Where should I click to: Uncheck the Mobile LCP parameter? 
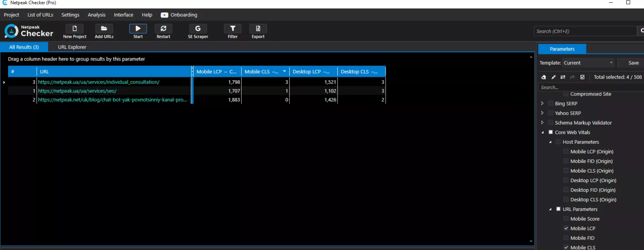click(566, 228)
